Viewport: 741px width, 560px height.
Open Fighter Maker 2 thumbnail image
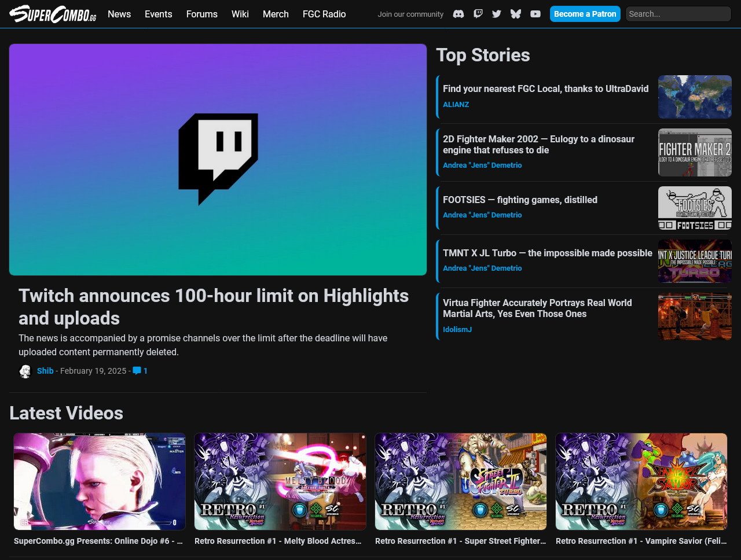[695, 152]
